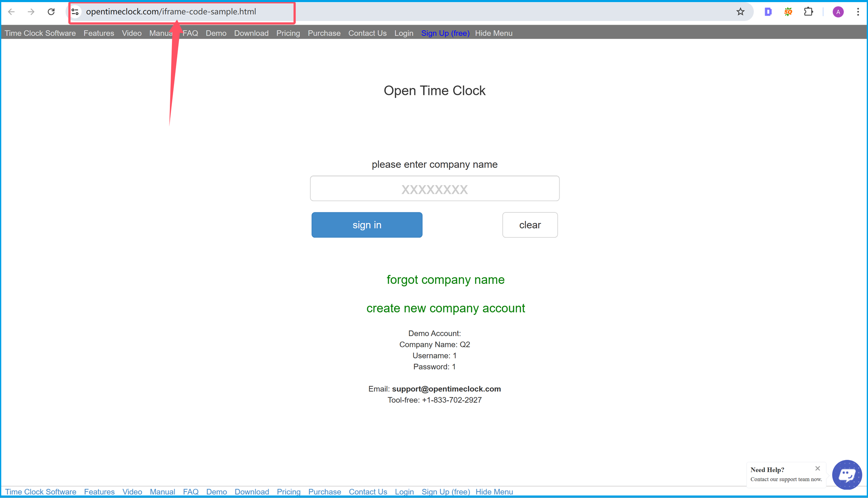This screenshot has height=498, width=868.
Task: Open Manual footer link
Action: [162, 492]
